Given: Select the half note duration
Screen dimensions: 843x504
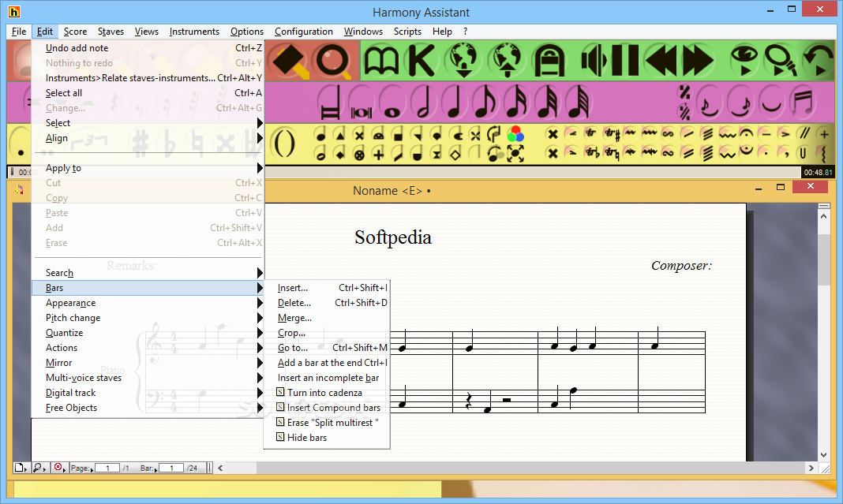Looking at the screenshot, I should coord(423,102).
